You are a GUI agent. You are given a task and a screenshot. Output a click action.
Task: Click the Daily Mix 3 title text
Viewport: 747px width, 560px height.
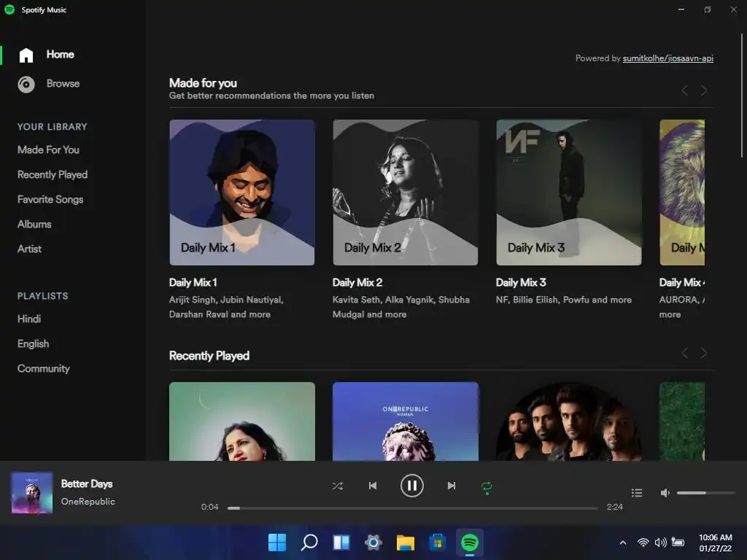pos(521,282)
